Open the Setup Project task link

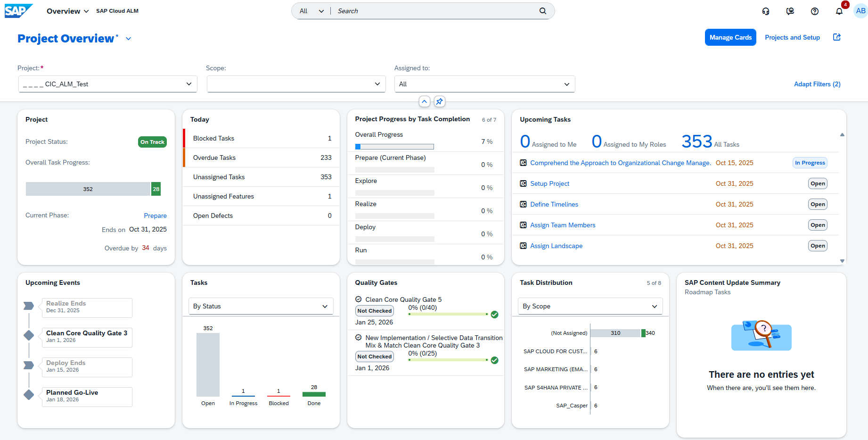point(549,183)
